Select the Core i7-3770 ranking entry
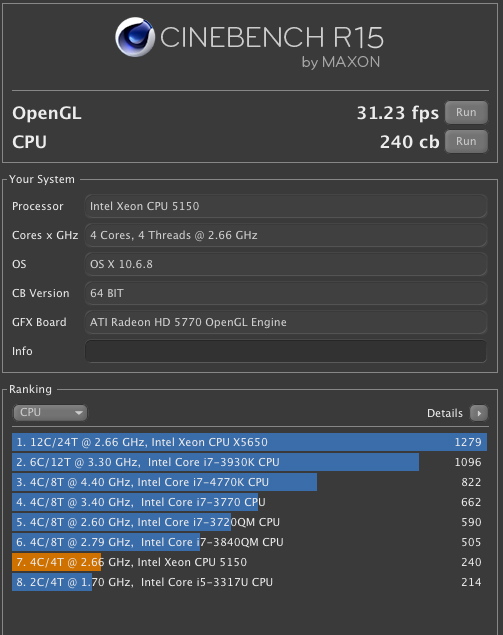 tap(249, 502)
